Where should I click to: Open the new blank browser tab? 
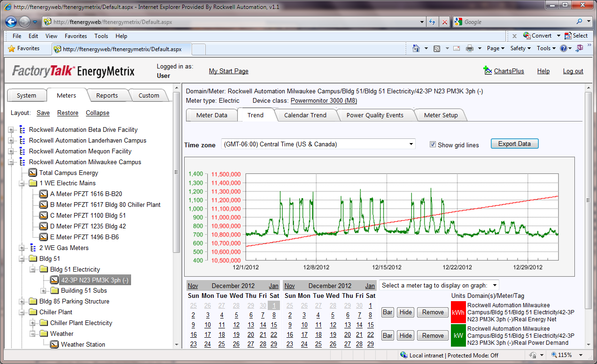point(199,49)
